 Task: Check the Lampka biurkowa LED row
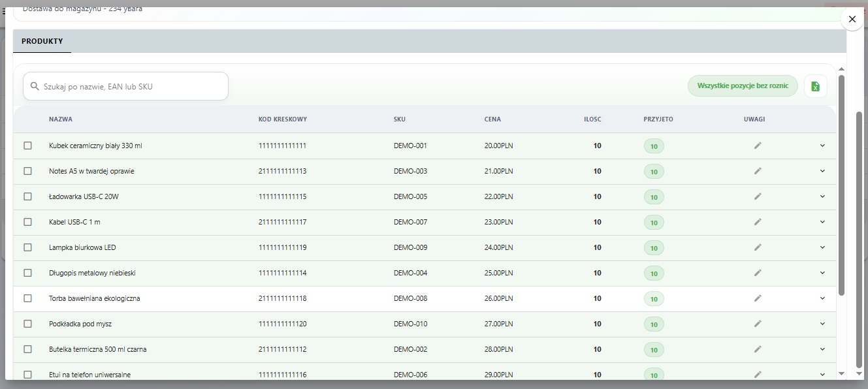27,247
